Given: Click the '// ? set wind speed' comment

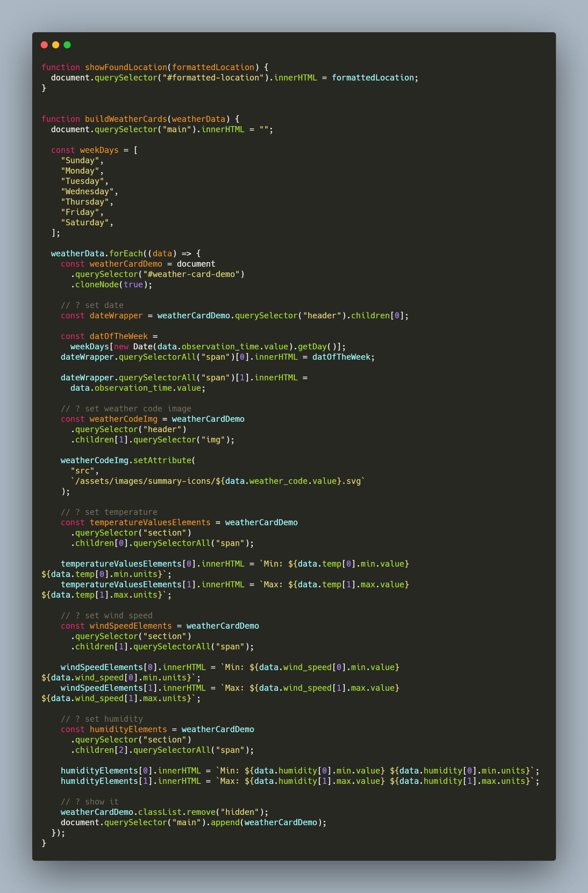Looking at the screenshot, I should click(107, 615).
